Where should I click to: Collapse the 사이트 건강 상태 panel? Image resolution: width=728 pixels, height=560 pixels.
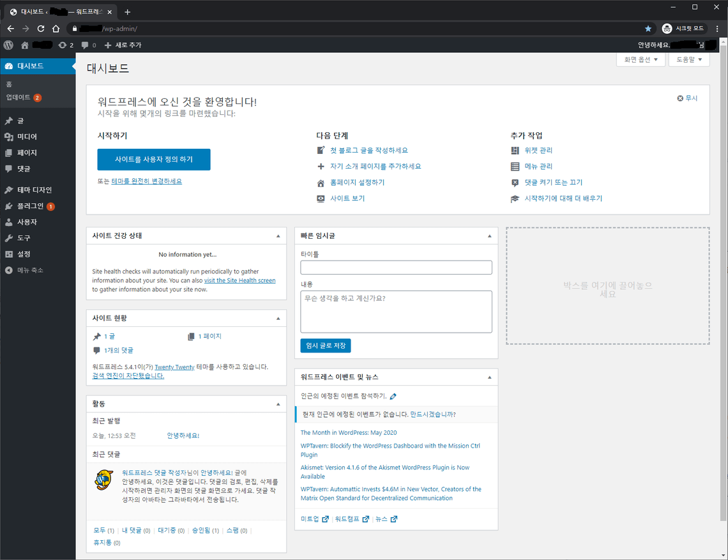tap(278, 236)
